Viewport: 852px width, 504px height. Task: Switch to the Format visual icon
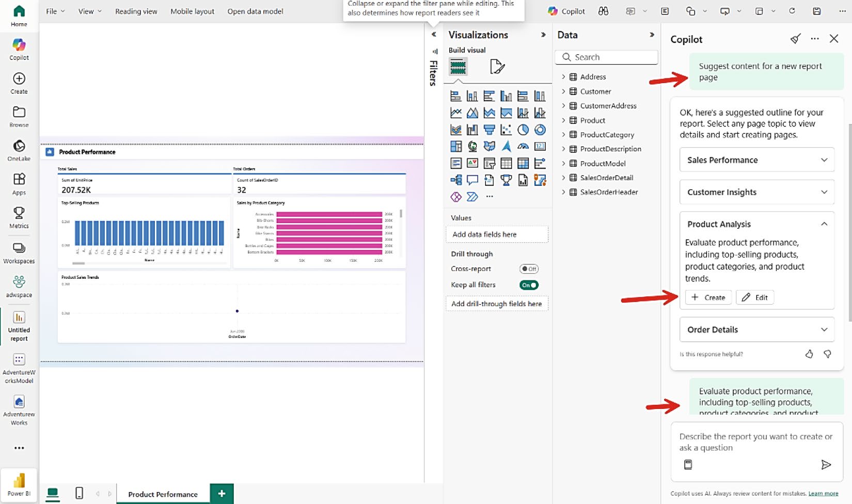click(x=497, y=67)
